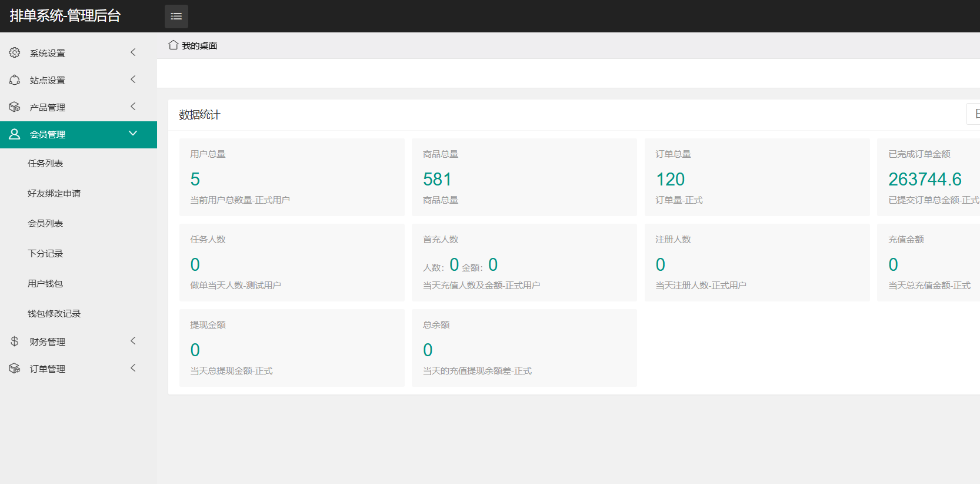Expand 站点设置 using its chevron arrow
The height and width of the screenshot is (484, 980).
pyautogui.click(x=133, y=79)
